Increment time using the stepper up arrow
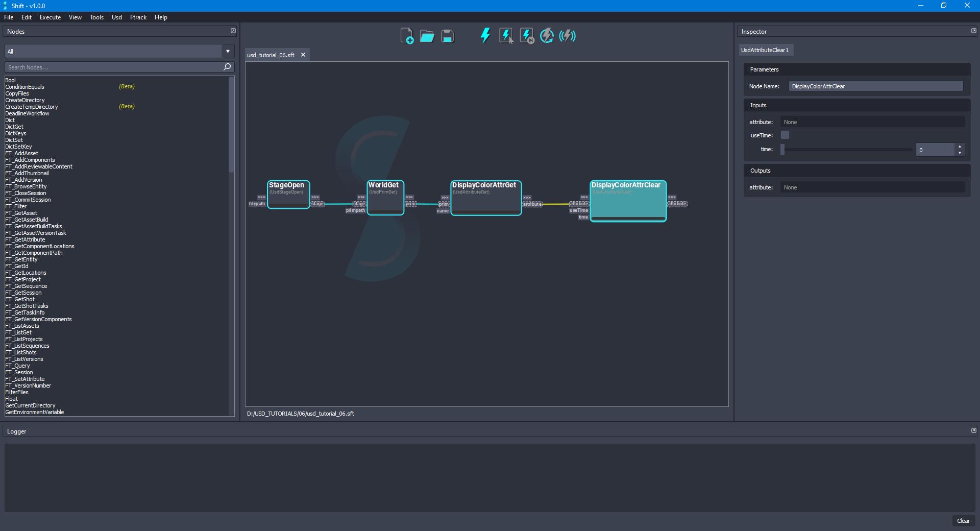This screenshot has width=980, height=531. point(959,147)
